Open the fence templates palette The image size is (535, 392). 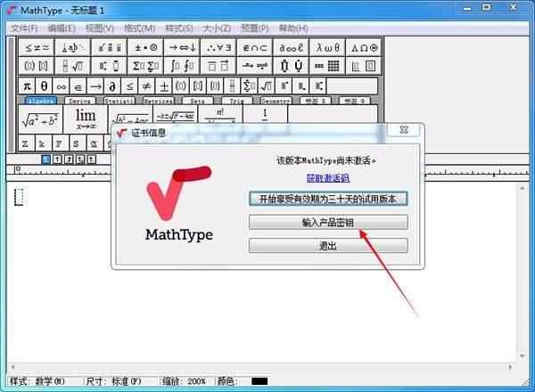[x=37, y=66]
